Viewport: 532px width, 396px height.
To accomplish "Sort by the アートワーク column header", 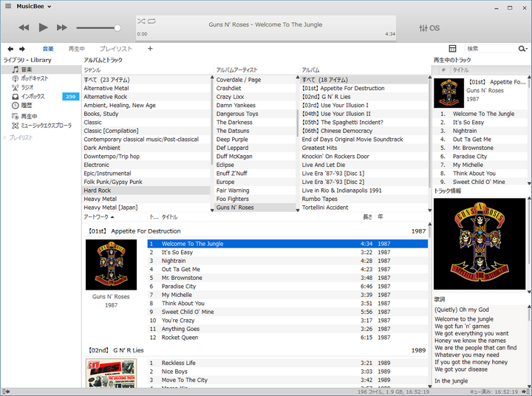I will pos(112,216).
